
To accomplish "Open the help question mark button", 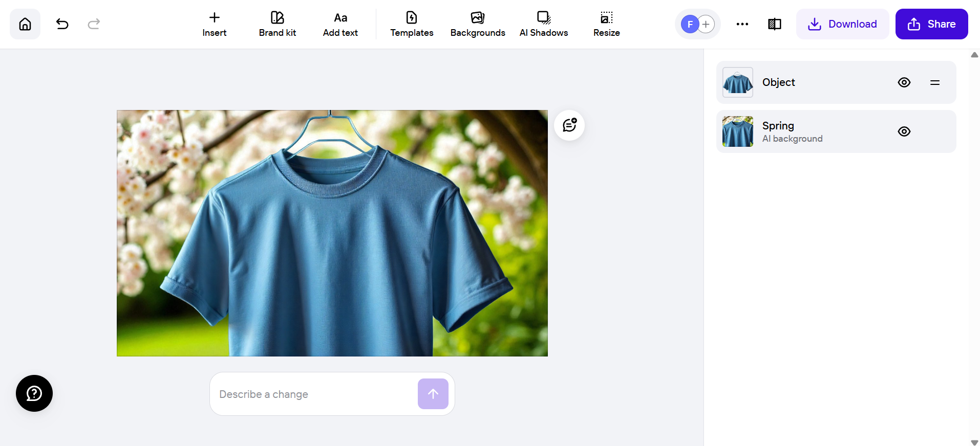I will [34, 393].
